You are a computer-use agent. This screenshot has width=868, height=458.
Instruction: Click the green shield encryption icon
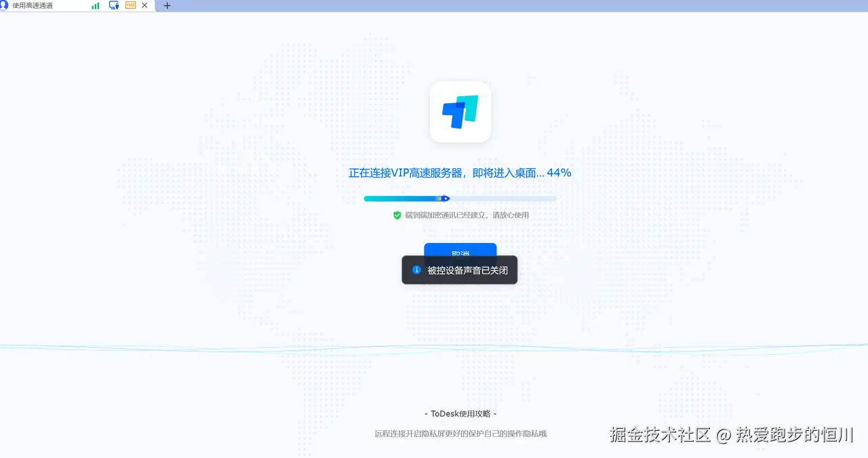point(398,215)
